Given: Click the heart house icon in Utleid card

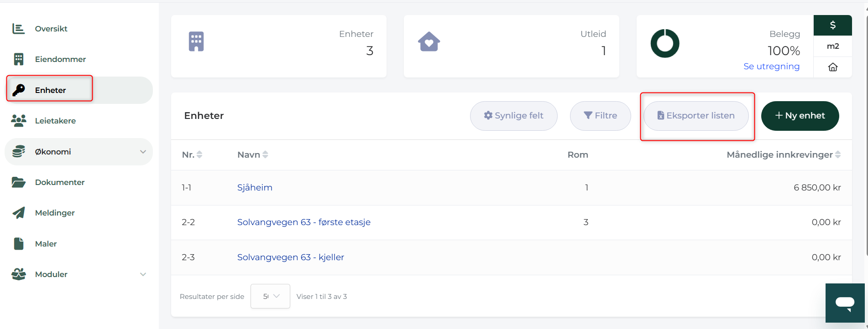Looking at the screenshot, I should tap(429, 41).
